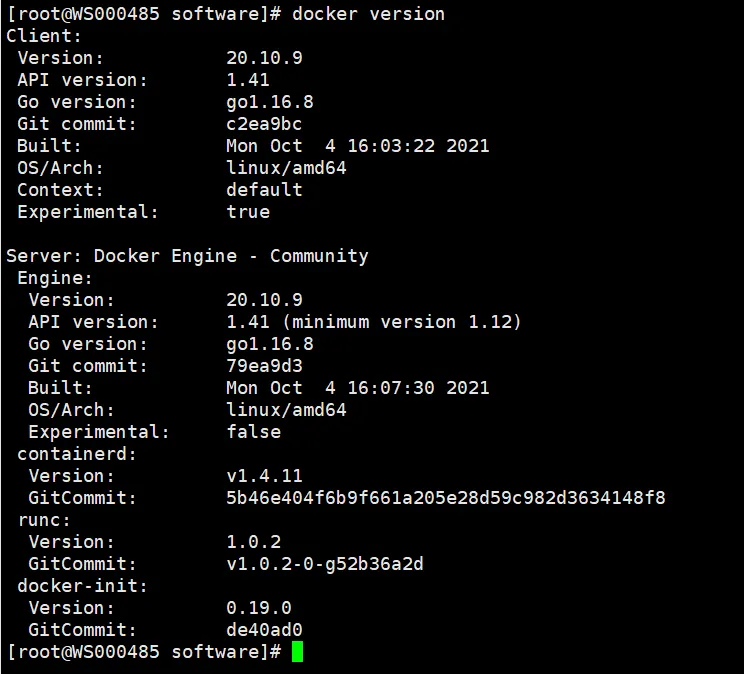744x674 pixels.
Task: Click the 'Client:' section label
Action: pyautogui.click(x=44, y=36)
